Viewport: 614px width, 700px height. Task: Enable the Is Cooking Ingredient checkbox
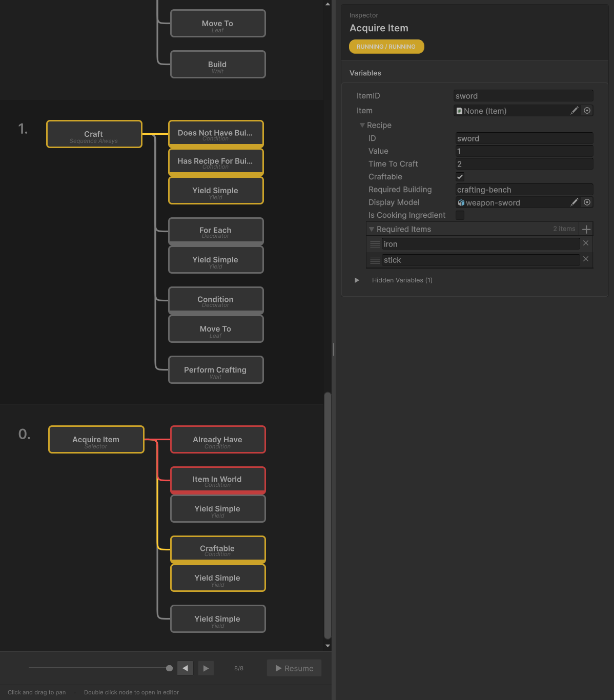tap(460, 215)
